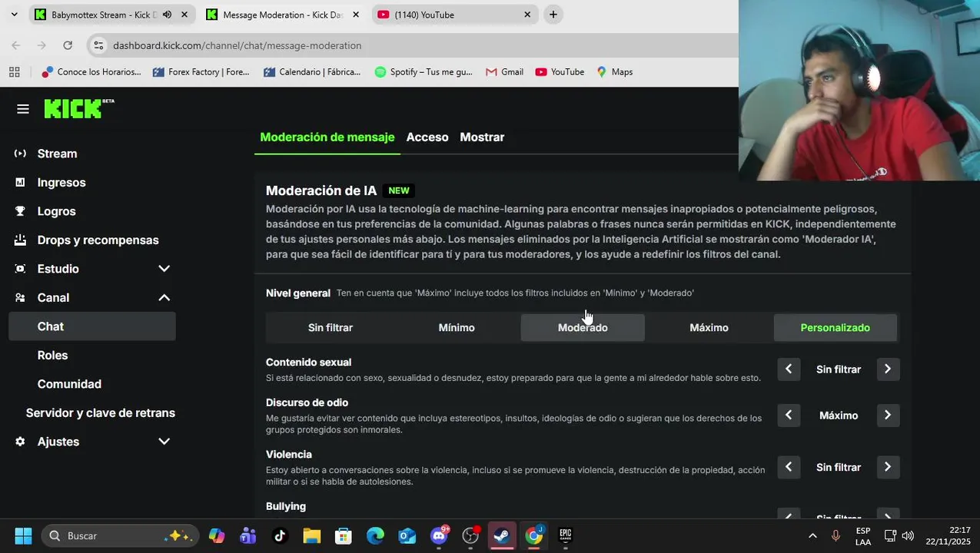
Task: Expand the Ajustes sidebar chevron
Action: (x=164, y=442)
